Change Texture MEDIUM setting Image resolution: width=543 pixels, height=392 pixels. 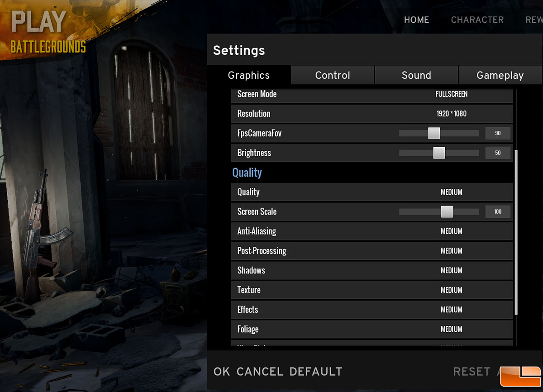451,290
